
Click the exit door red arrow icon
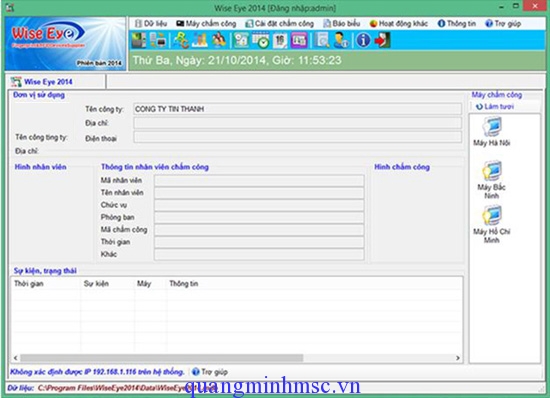382,40
